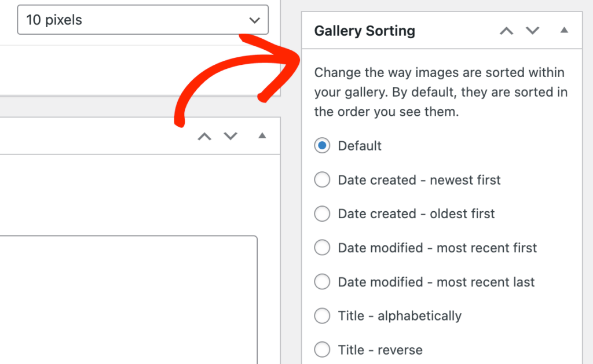Sort by Title - alphabetically
Viewport: 593px width, 364px height.
click(x=322, y=316)
